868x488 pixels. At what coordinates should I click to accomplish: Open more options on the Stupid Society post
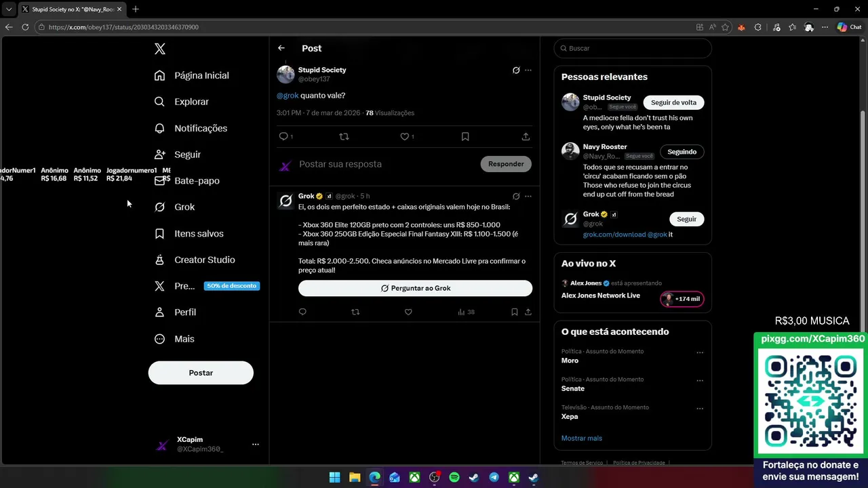[x=528, y=70]
